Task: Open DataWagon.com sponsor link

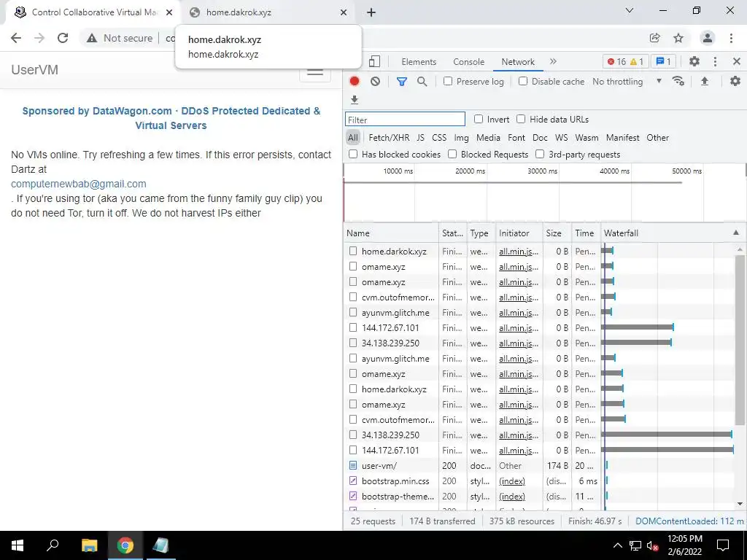Action: pos(171,118)
